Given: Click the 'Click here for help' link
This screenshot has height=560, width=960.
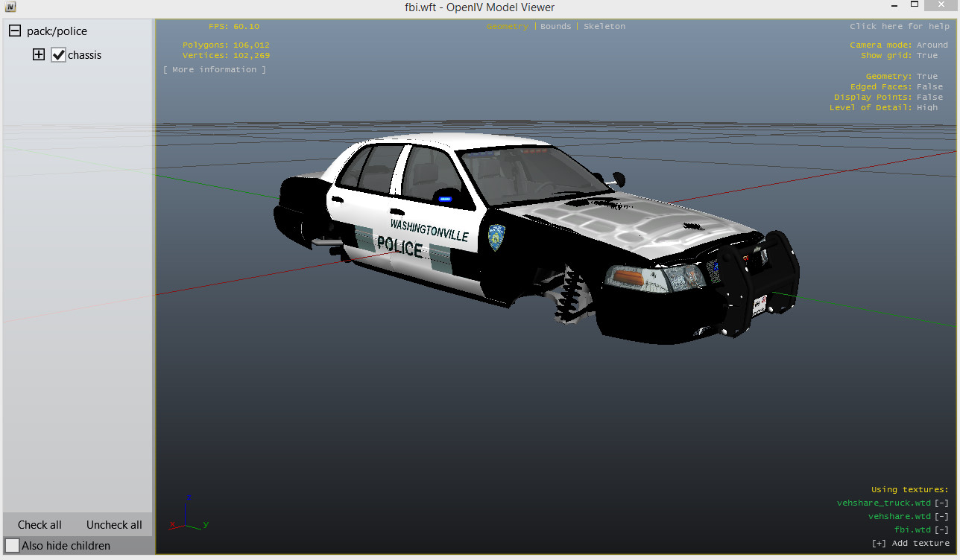Looking at the screenshot, I should point(900,26).
